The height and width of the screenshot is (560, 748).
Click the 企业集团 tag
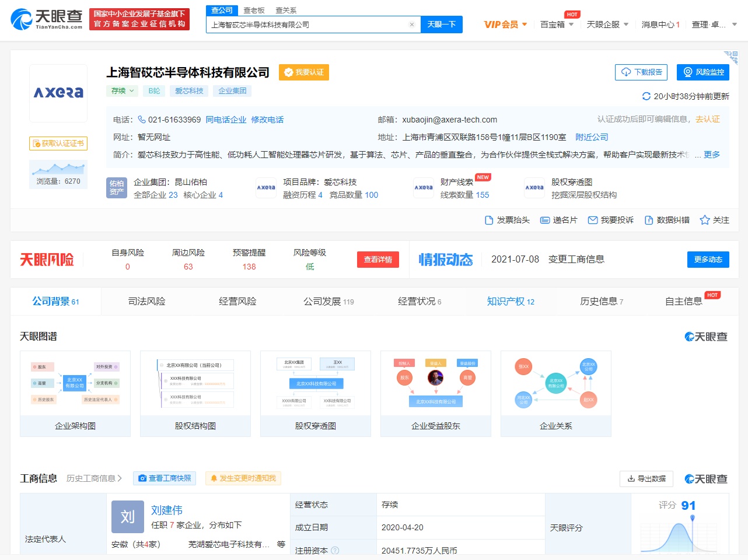click(x=232, y=91)
